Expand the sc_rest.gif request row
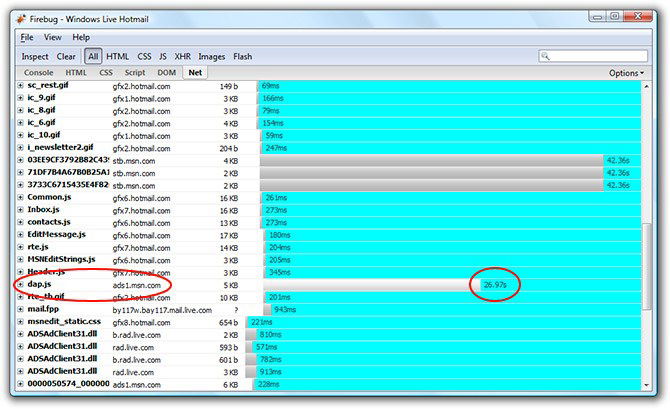The width and height of the screenshot is (670, 409). [20, 85]
